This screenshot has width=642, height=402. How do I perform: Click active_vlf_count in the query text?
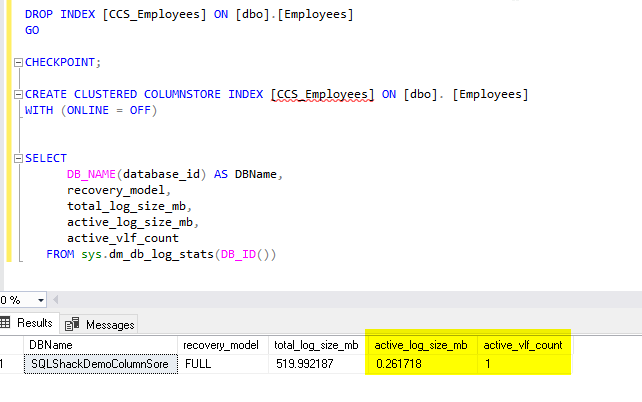pyautogui.click(x=123, y=239)
